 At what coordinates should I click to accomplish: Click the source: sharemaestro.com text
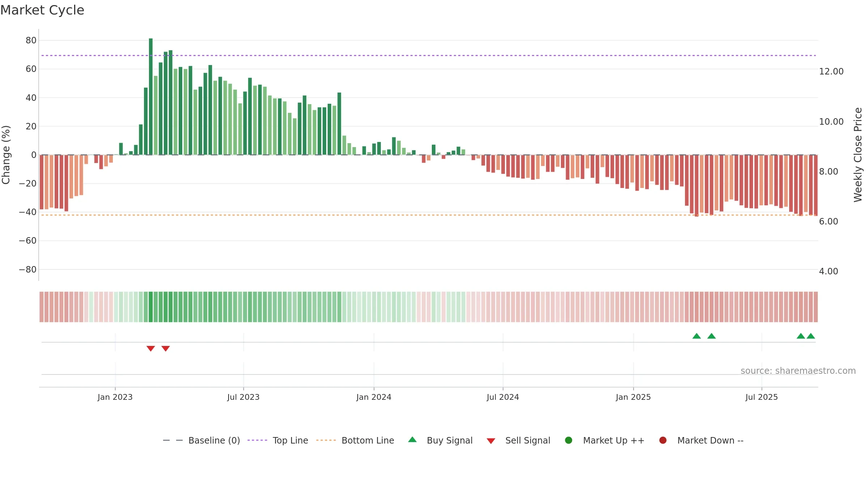798,371
